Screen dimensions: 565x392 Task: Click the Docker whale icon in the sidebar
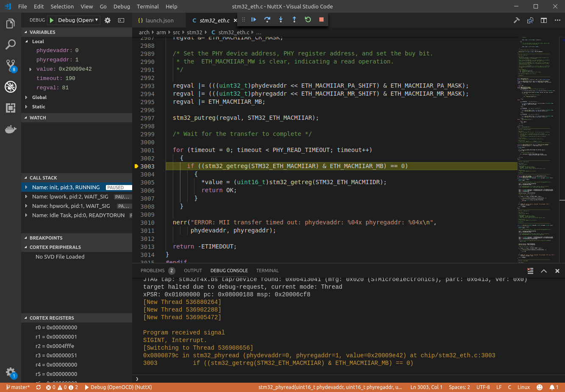coord(10,130)
